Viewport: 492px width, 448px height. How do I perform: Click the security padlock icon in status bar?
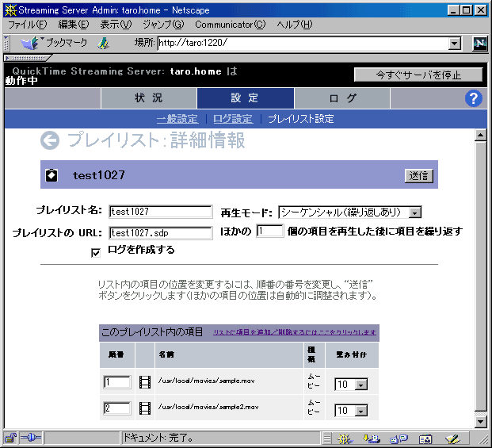11,438
